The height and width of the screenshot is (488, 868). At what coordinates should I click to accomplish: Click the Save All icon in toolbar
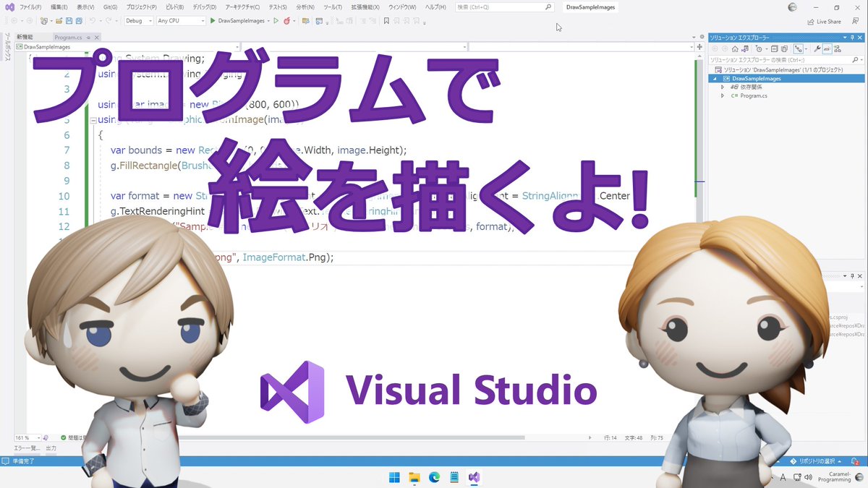coord(79,21)
